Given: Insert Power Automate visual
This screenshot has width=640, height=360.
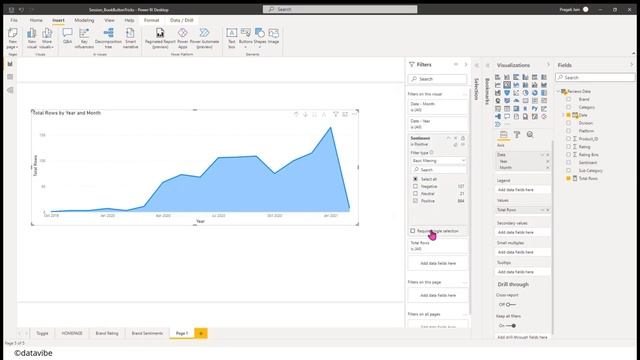Looking at the screenshot, I should coord(204,38).
